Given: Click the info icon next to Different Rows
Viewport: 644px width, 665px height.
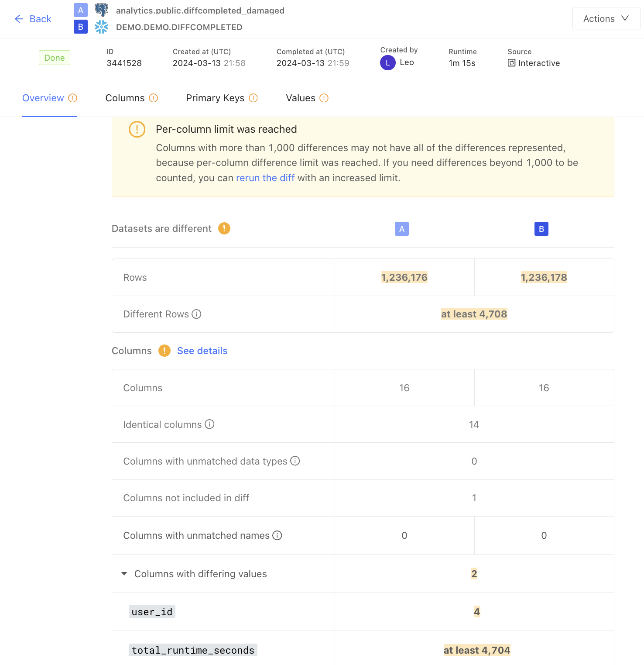Looking at the screenshot, I should (x=197, y=314).
